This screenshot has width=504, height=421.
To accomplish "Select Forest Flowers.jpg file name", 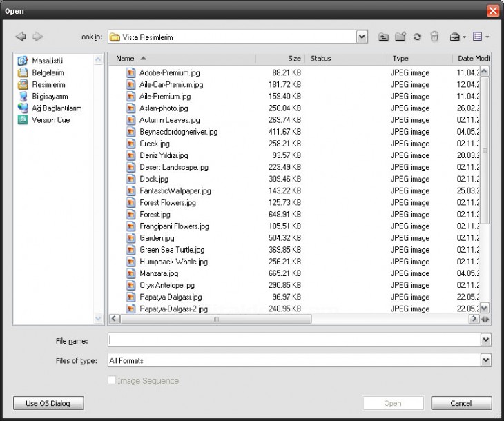I will [x=168, y=202].
